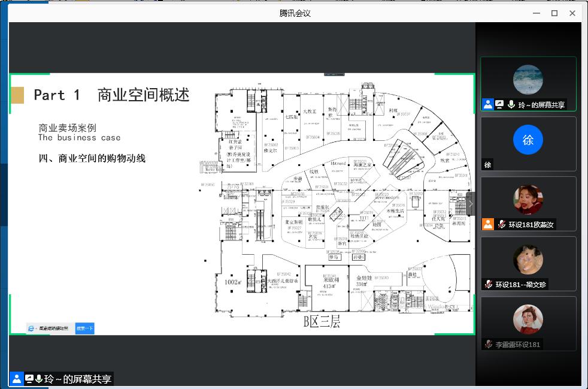Click the blue 搜索一下 button
The height and width of the screenshot is (389, 588).
(x=84, y=328)
